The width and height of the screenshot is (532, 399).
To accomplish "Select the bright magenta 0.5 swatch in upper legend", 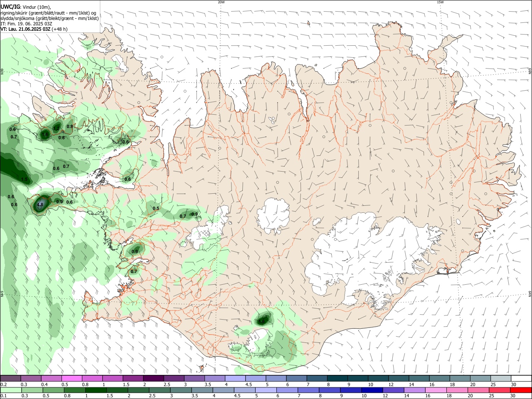I will [x=72, y=379].
